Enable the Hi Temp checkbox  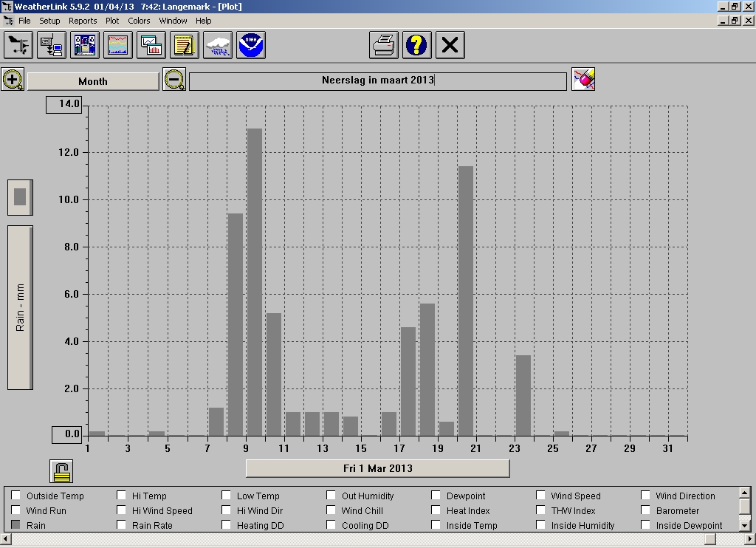pos(122,496)
